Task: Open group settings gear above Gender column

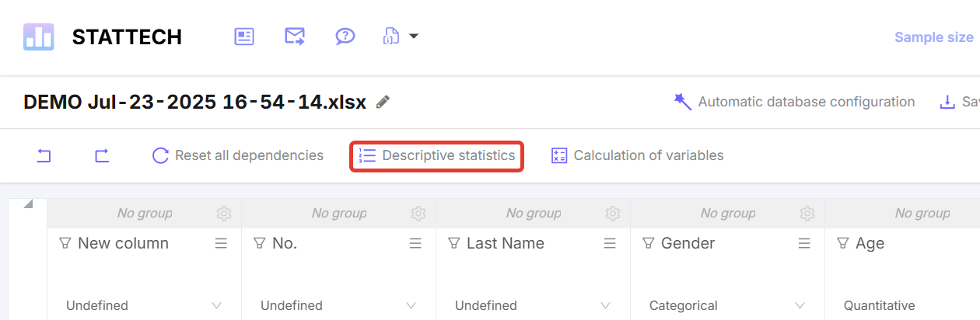Action: click(x=807, y=213)
